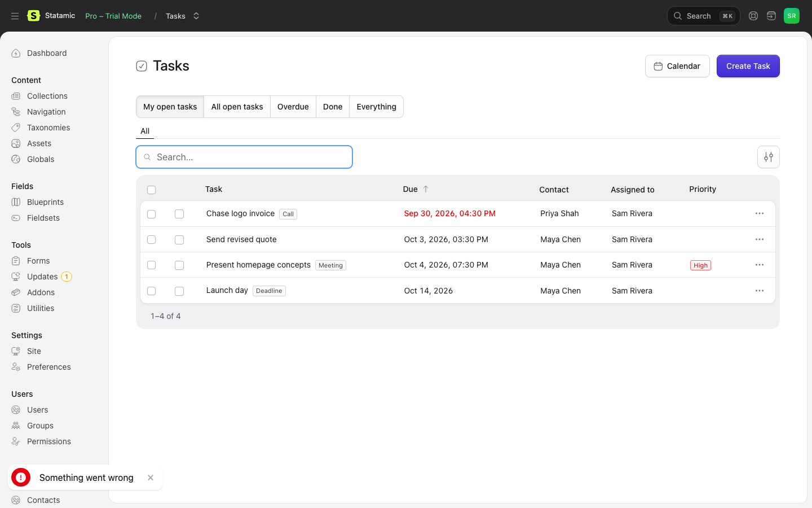Click into the tasks Search input field
This screenshot has width=812, height=508.
(x=244, y=157)
